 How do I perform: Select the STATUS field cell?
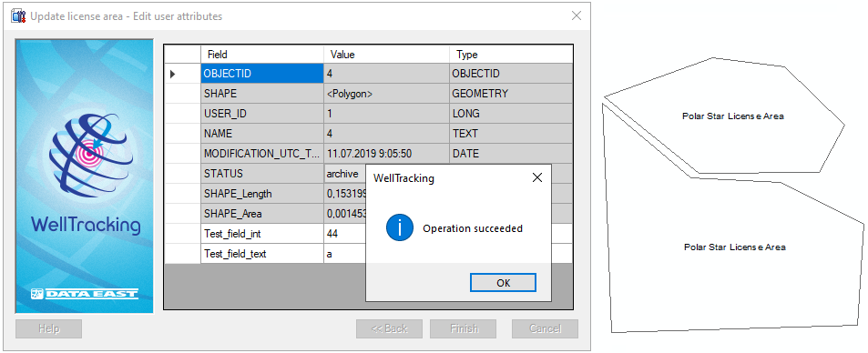point(261,173)
